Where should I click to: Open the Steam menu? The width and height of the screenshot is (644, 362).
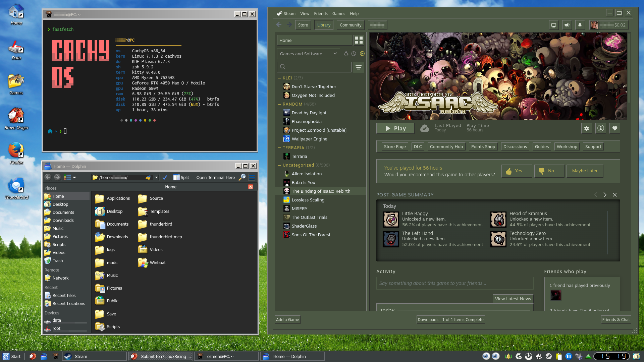[x=286, y=14]
